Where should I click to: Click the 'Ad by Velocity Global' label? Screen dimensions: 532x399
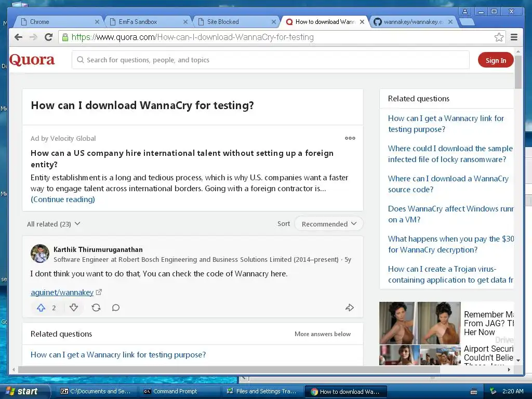tap(63, 138)
